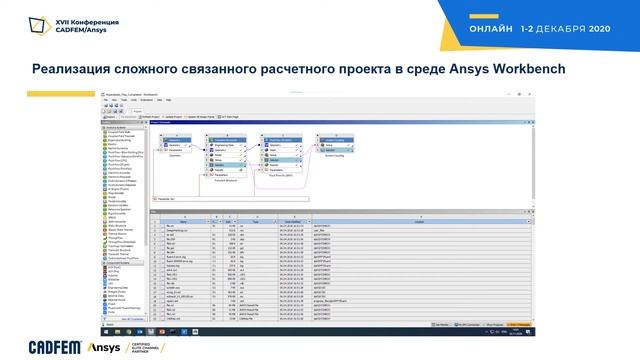Select the Steady-State Thermal icon in Toolbox

pyautogui.click(x=105, y=230)
